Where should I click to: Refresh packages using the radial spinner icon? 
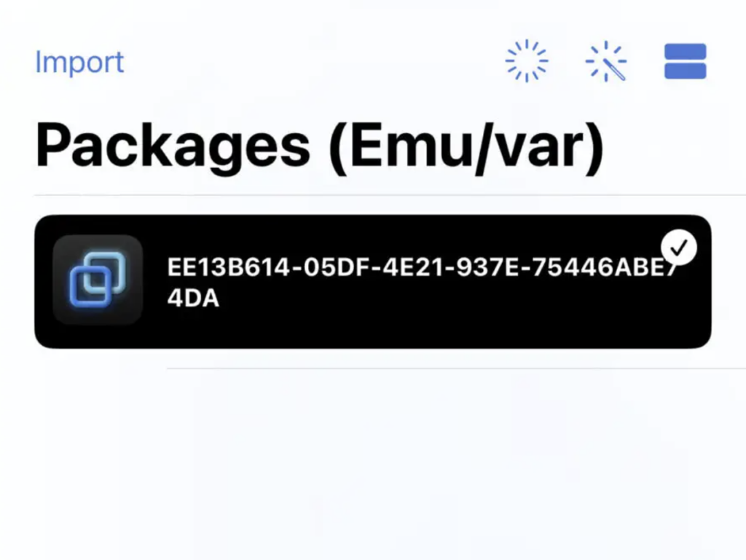click(x=527, y=61)
